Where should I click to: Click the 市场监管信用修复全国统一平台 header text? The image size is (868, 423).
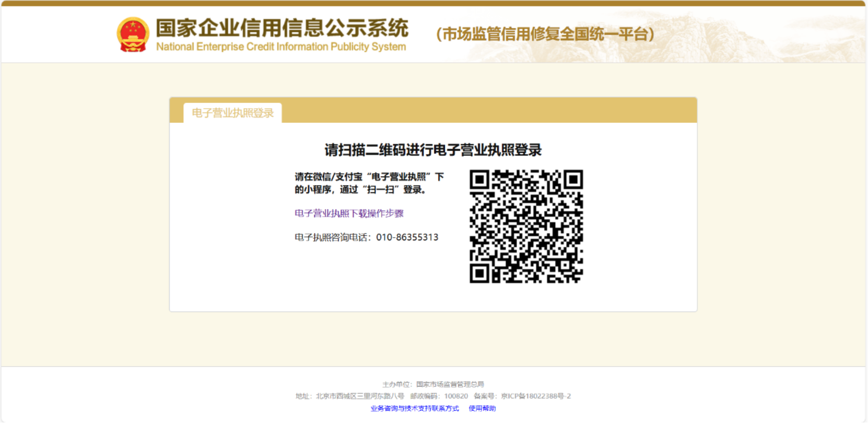point(545,35)
